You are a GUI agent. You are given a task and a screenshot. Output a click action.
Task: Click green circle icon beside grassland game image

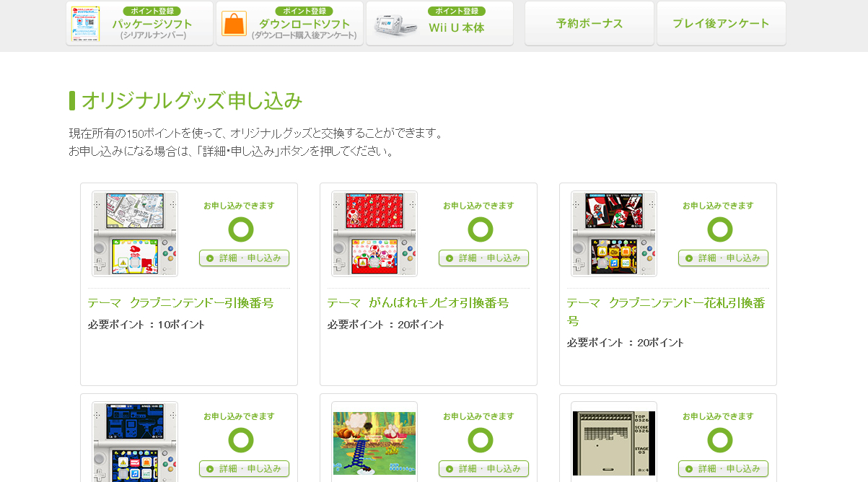481,440
